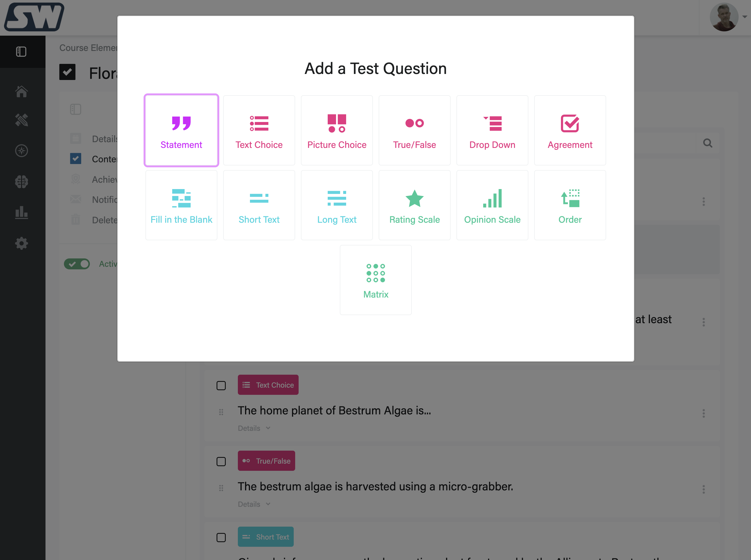
Task: Select the Matrix question type
Action: tap(375, 280)
